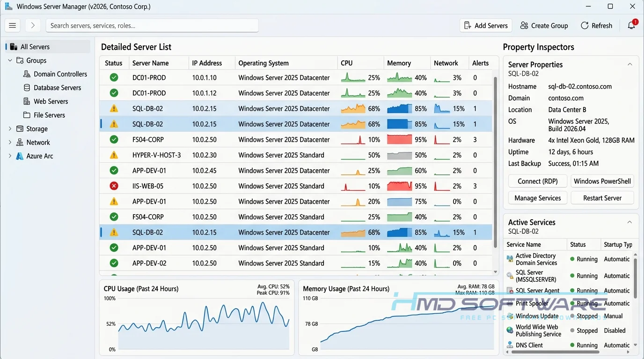
Task: Click the services list scroll down arrow
Action: coord(635,345)
